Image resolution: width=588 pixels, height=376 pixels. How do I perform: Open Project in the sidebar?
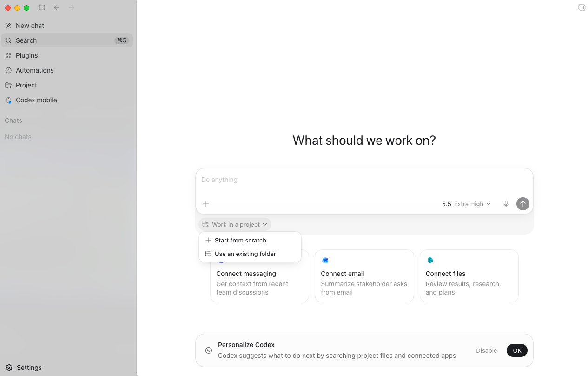(x=67, y=85)
